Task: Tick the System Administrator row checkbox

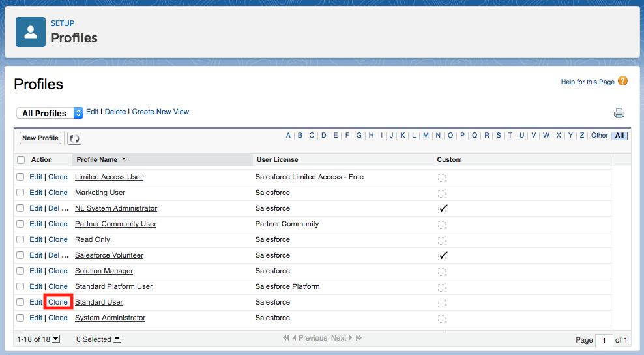Action: [20, 318]
